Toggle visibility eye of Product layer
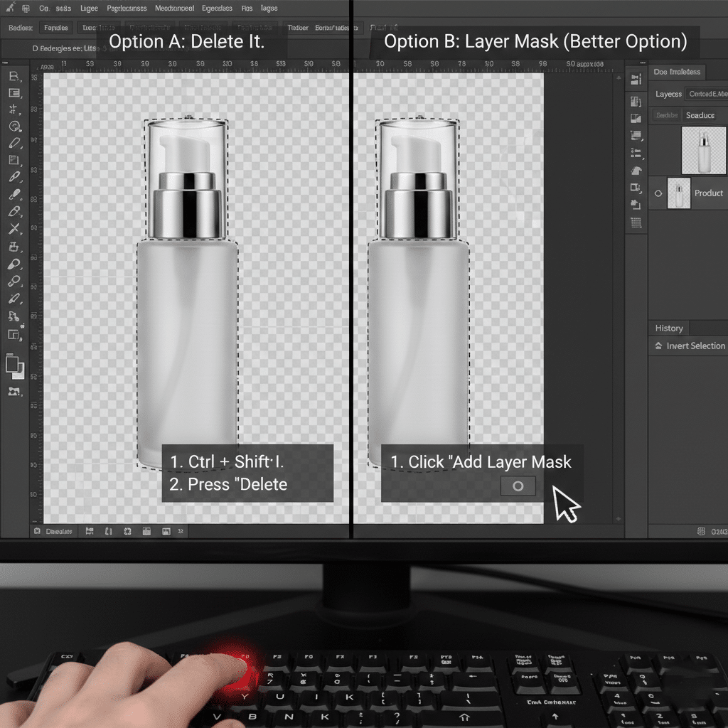 point(658,193)
